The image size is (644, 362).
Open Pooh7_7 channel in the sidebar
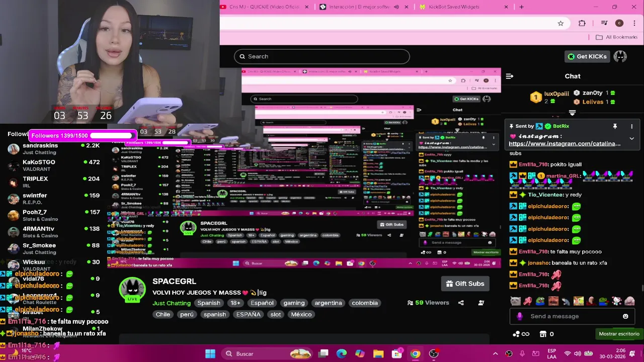[54, 215]
